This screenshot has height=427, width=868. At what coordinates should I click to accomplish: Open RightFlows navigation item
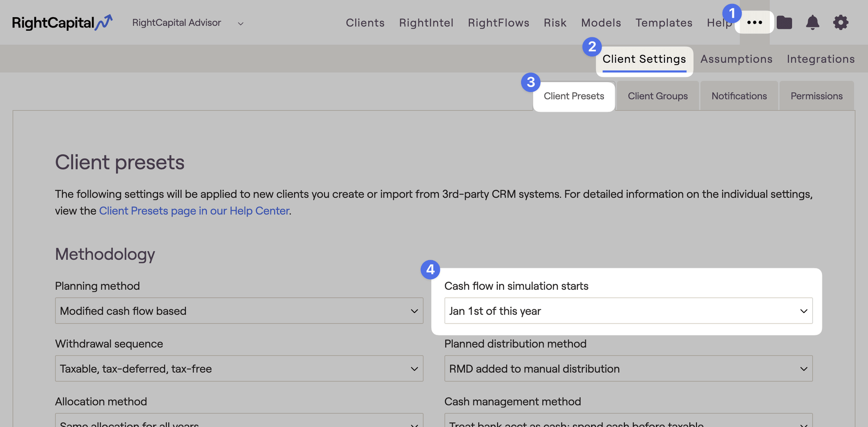point(499,23)
